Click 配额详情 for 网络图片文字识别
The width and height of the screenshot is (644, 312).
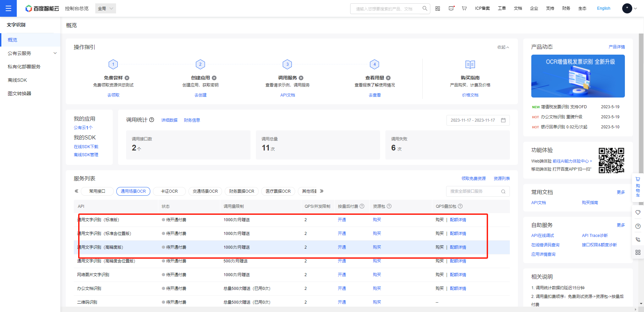458,275
